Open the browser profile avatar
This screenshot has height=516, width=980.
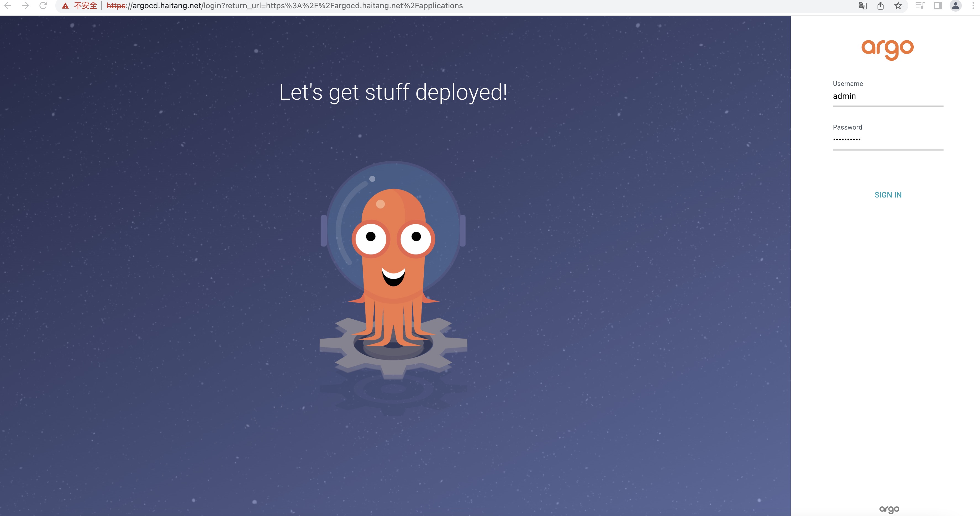(956, 6)
